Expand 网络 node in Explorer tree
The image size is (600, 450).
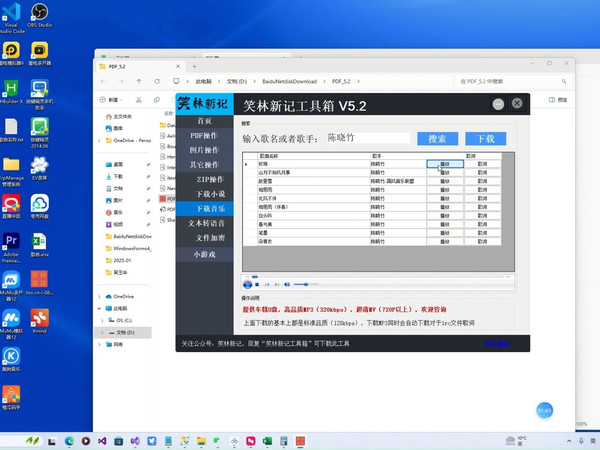pos(99,344)
